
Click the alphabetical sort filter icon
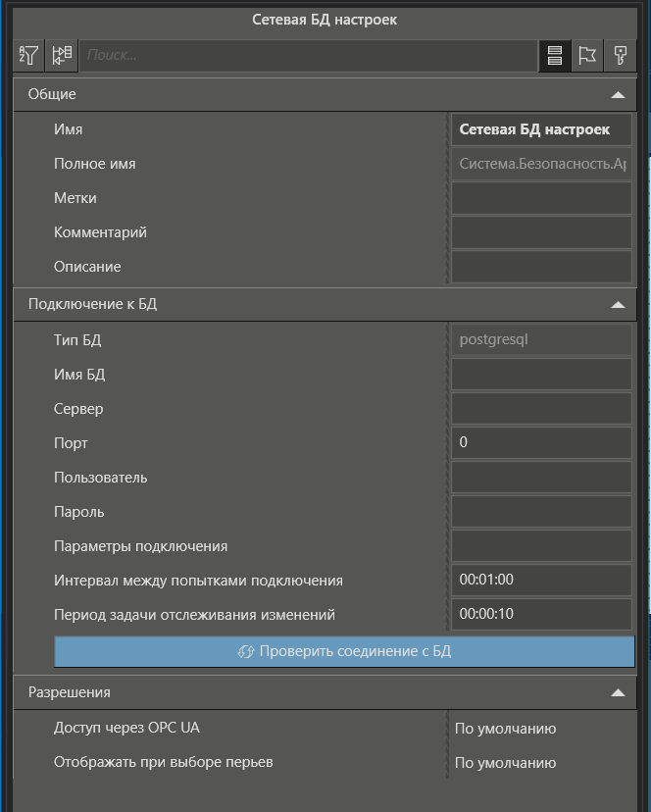point(26,55)
